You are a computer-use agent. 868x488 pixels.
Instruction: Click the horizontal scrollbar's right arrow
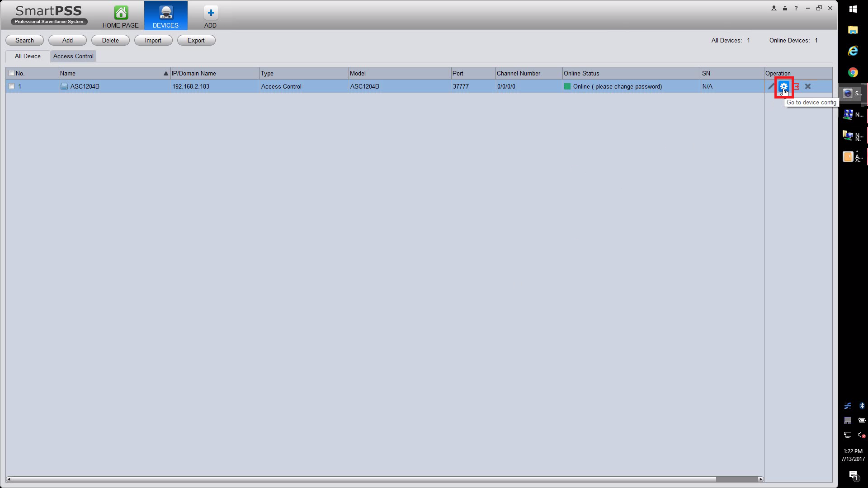[x=760, y=479]
